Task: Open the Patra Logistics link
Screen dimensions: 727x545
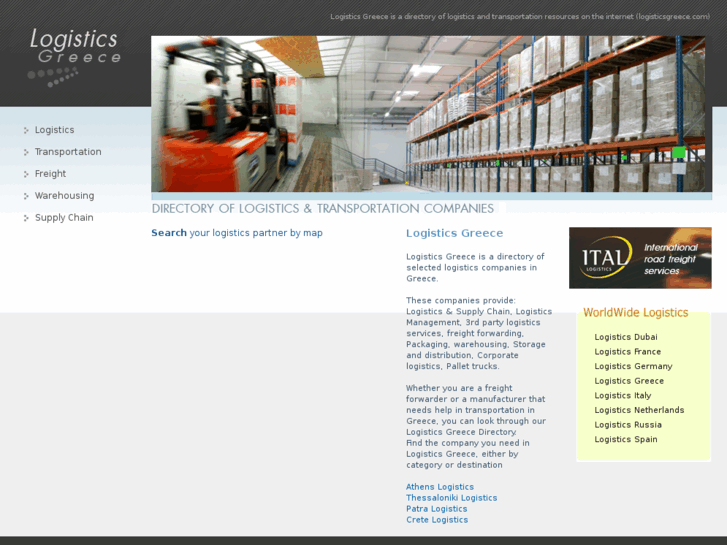Action: (437, 509)
